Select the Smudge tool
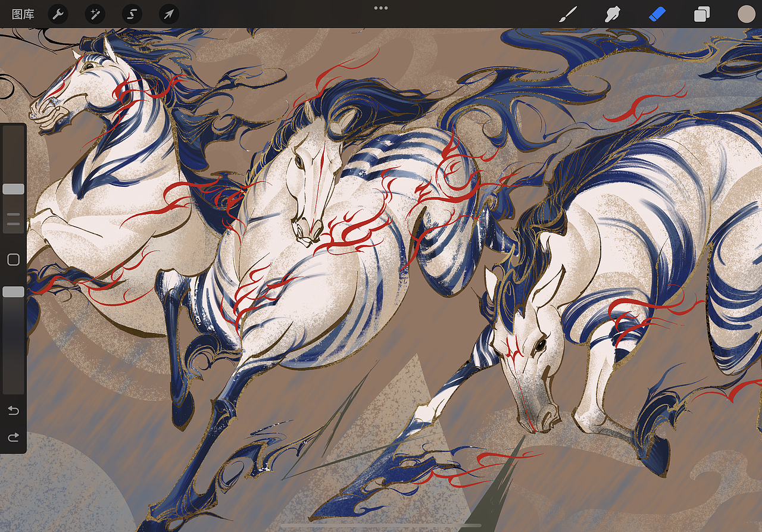The image size is (762, 532). click(x=613, y=14)
